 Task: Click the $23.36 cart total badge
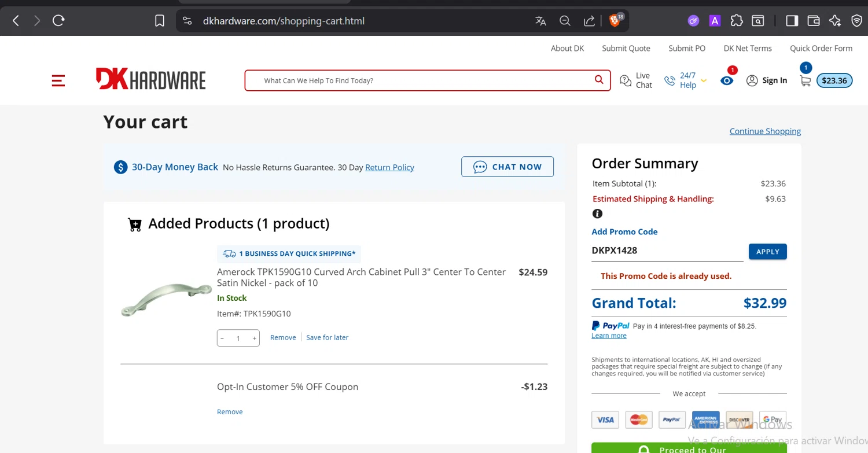(834, 80)
